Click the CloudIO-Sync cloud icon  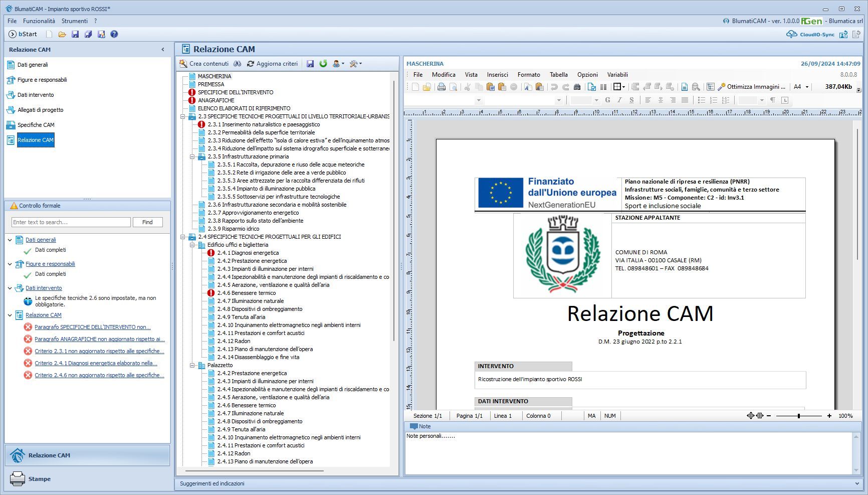coord(791,34)
